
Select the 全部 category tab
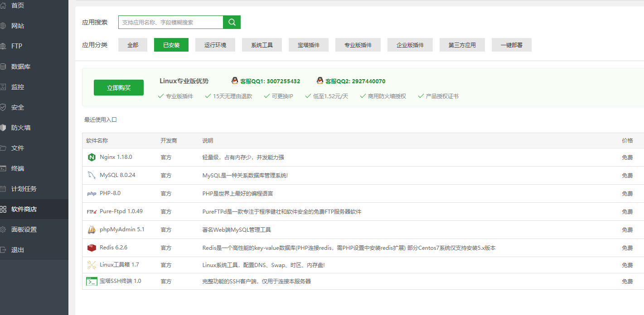[133, 45]
